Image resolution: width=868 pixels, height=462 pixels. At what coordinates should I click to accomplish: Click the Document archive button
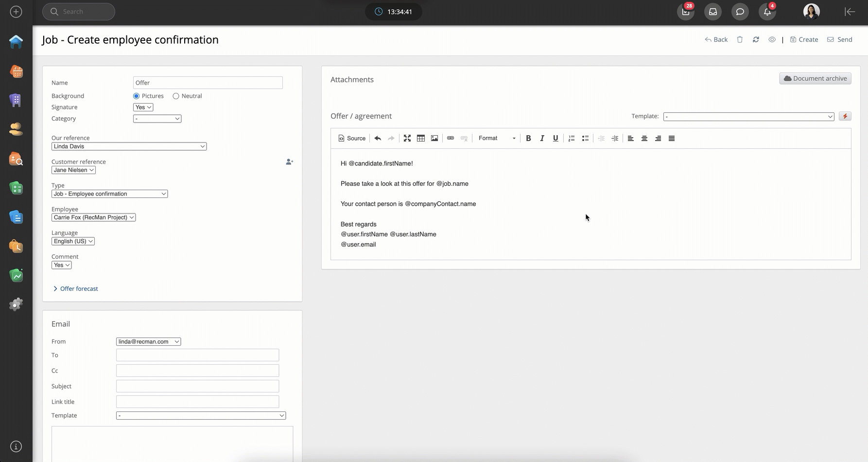coord(815,78)
